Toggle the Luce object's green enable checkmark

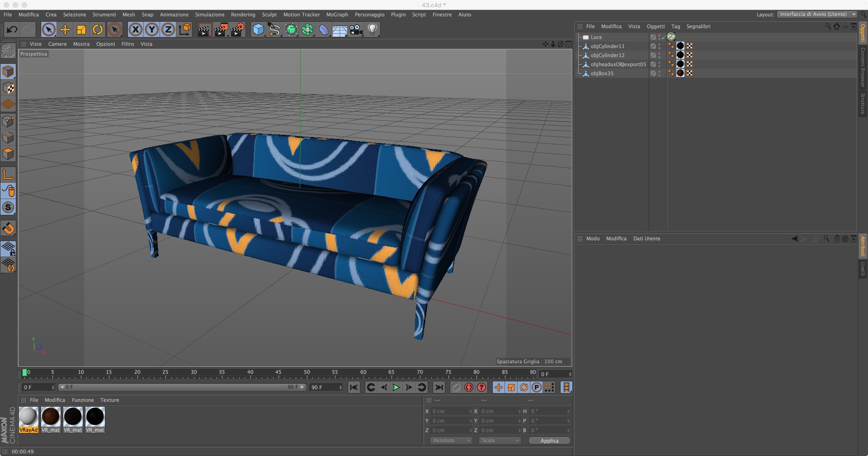click(x=663, y=38)
